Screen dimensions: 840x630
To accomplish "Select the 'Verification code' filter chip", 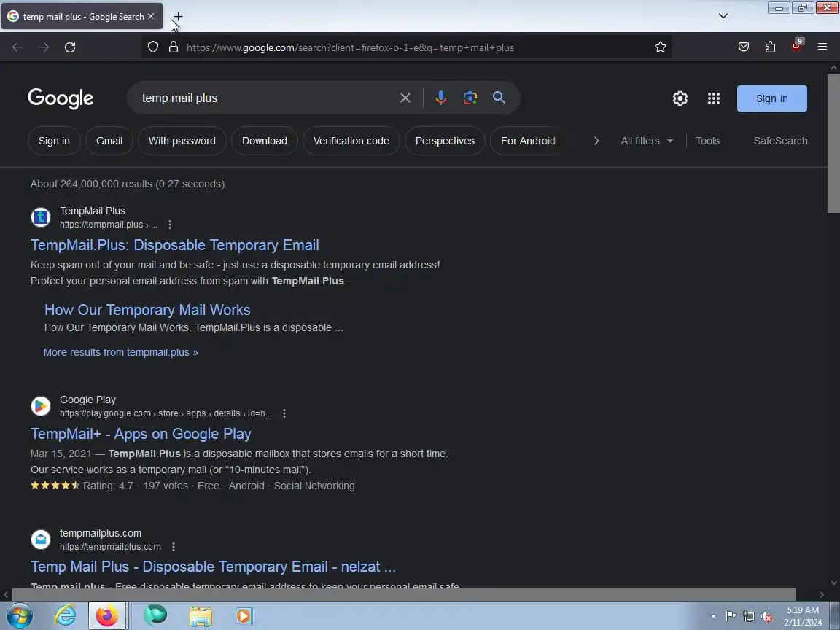I will [x=351, y=141].
